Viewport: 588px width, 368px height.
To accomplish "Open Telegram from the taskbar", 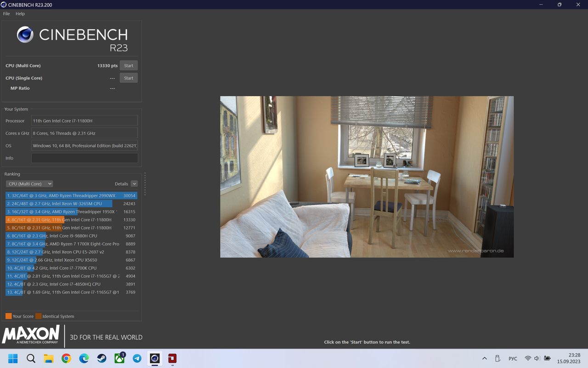I will point(137,358).
